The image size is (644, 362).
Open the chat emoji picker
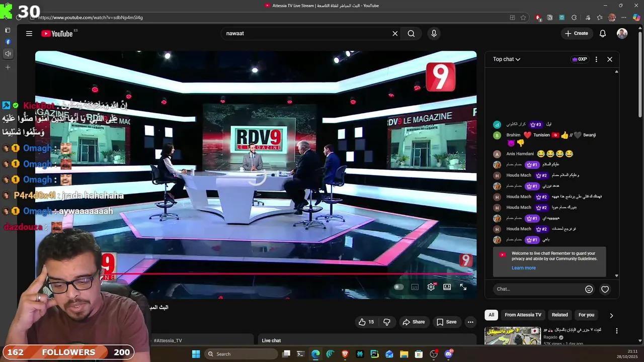coord(589,289)
